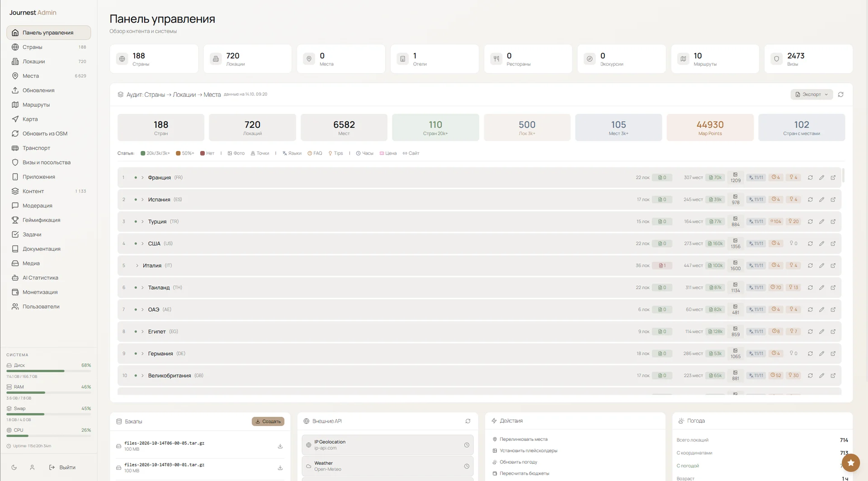Expand the France row
Image resolution: width=868 pixels, height=481 pixels.
coord(142,178)
